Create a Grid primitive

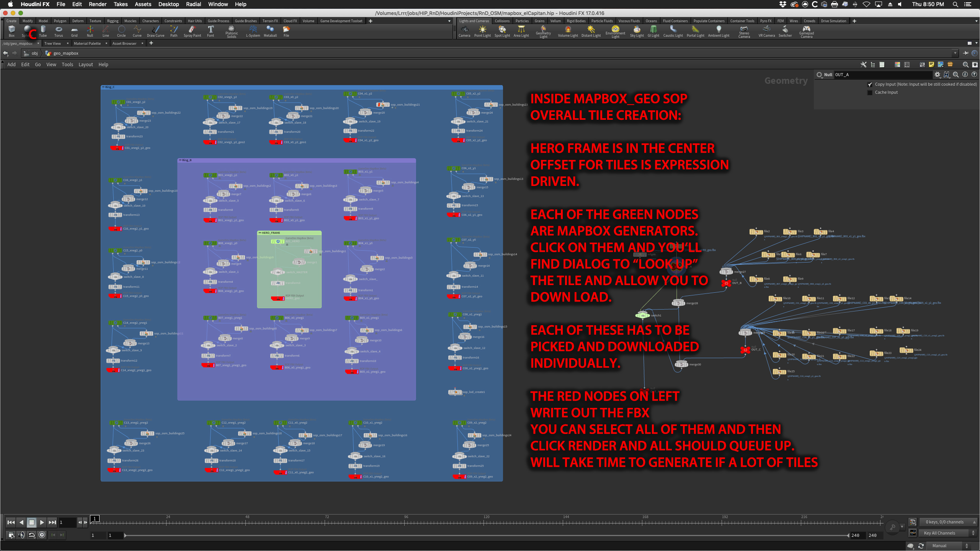point(74,31)
